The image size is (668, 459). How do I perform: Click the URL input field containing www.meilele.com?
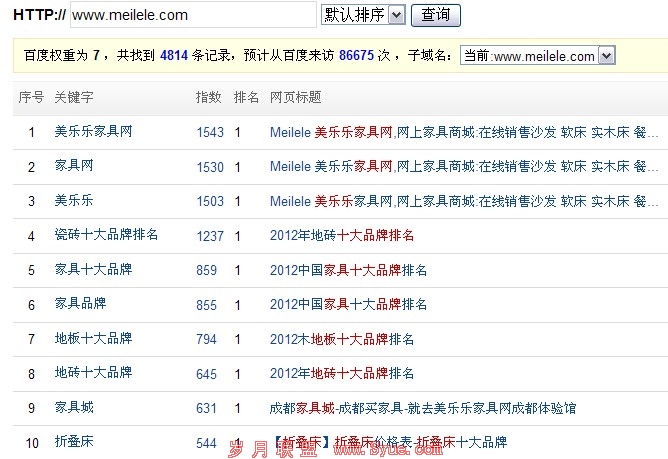[192, 15]
